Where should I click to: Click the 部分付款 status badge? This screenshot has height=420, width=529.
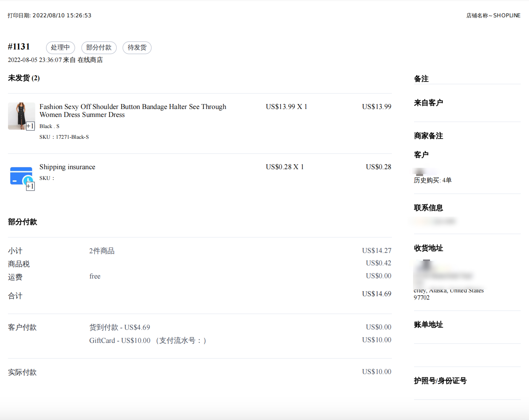(x=99, y=48)
